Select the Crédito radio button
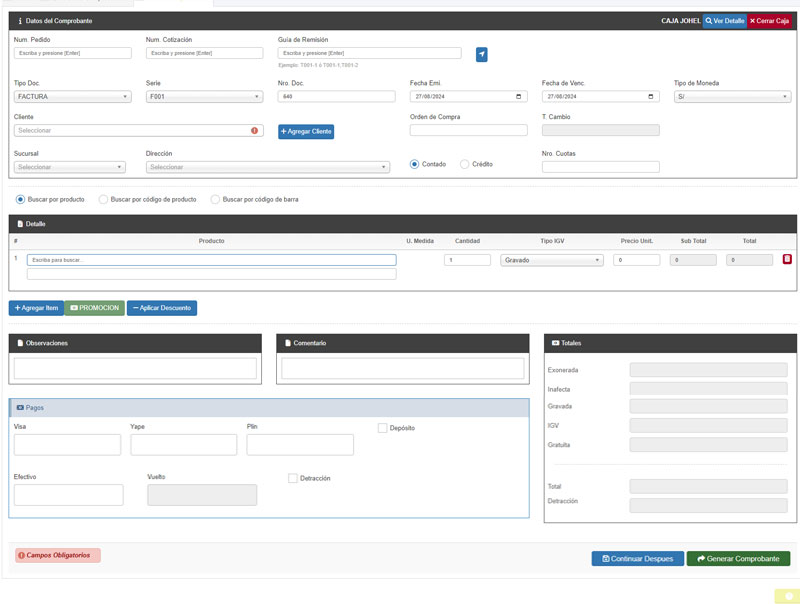This screenshot has width=800, height=604. click(x=464, y=164)
